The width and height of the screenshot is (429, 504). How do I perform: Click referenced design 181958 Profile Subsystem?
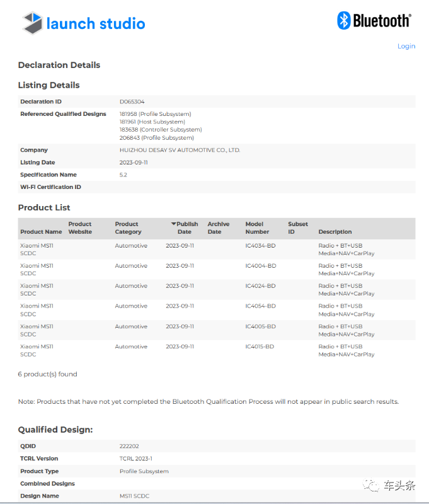(x=156, y=114)
